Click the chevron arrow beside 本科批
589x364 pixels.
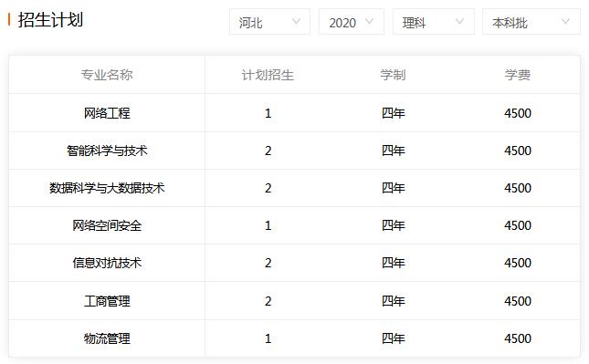point(565,22)
